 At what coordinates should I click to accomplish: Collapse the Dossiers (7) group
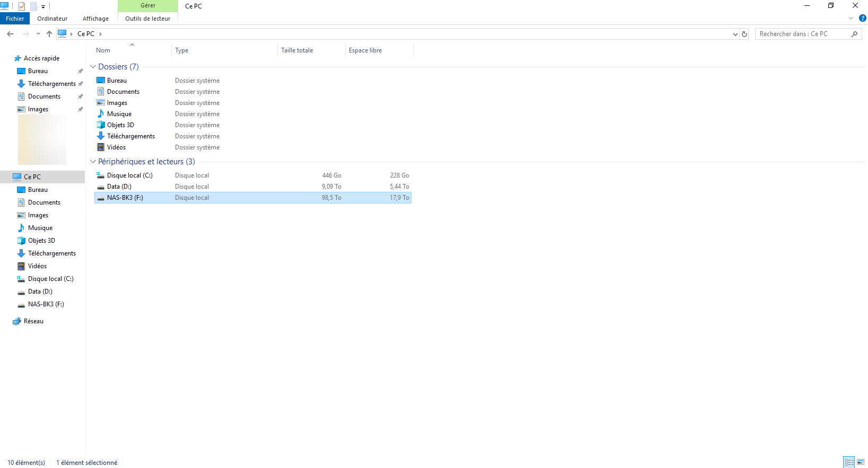coord(93,67)
